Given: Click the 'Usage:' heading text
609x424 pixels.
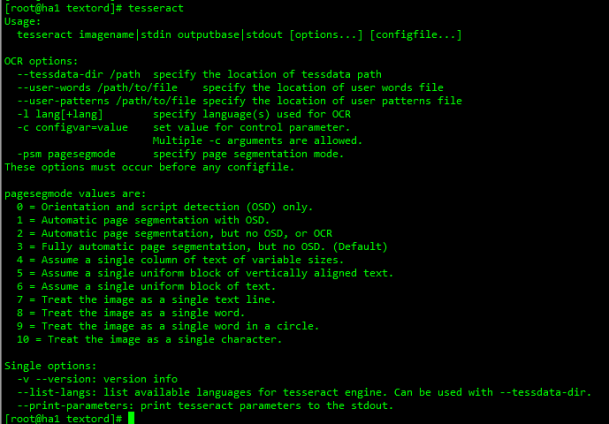Looking at the screenshot, I should click(x=23, y=20).
